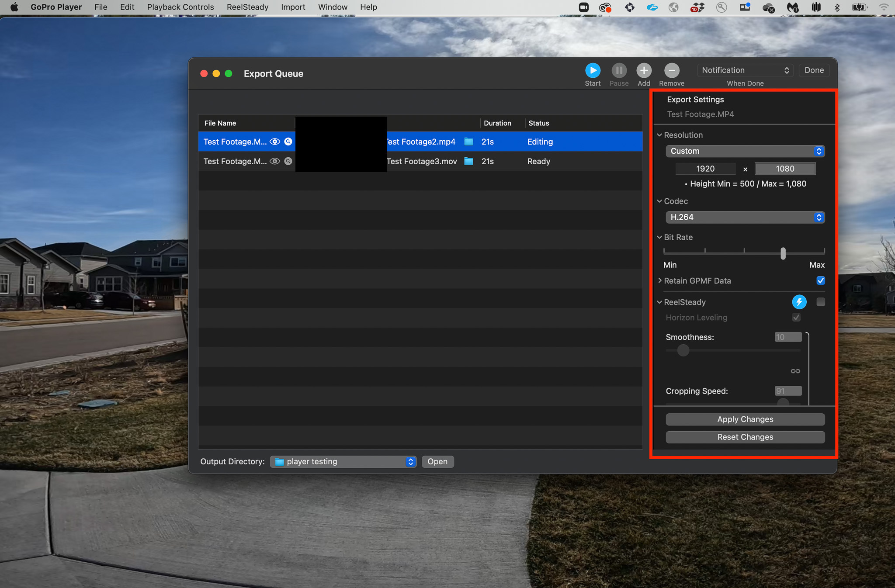Toggle the Horizon Leveling checkbox
This screenshot has width=895, height=588.
(x=796, y=318)
